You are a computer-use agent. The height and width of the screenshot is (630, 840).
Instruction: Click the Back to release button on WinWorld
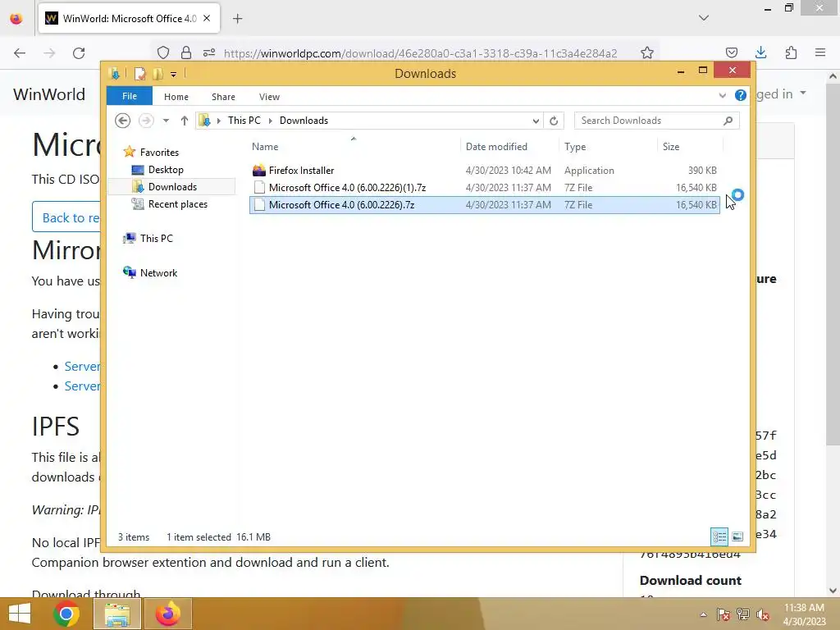tap(66, 217)
